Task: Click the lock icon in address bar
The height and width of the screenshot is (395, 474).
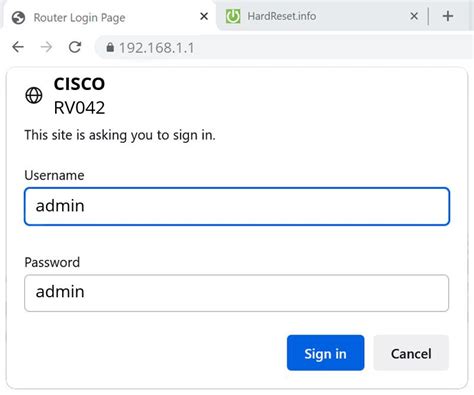Action: pos(110,47)
